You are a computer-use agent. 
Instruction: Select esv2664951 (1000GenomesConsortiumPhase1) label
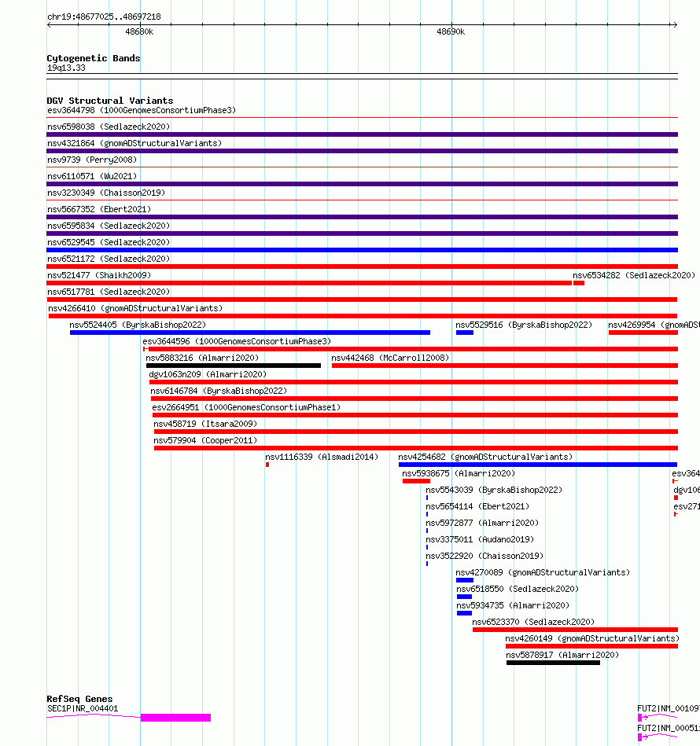click(x=246, y=407)
